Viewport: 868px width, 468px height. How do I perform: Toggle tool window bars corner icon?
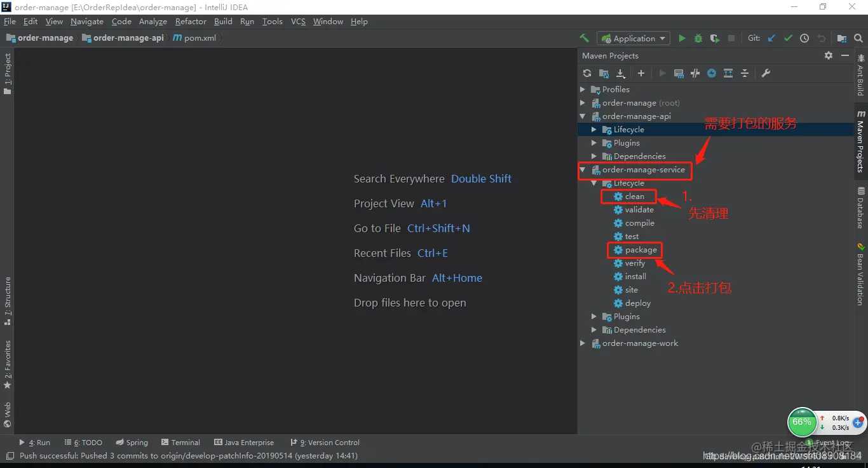[9, 456]
